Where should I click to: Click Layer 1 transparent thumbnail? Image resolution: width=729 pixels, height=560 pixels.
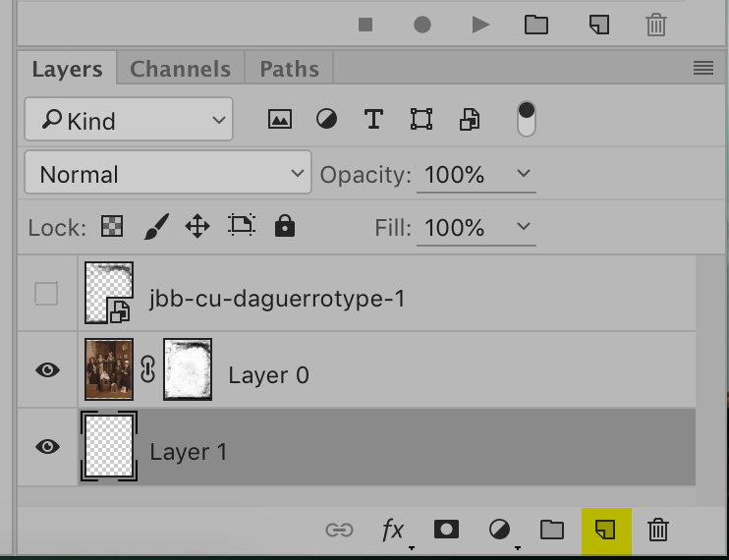109,446
